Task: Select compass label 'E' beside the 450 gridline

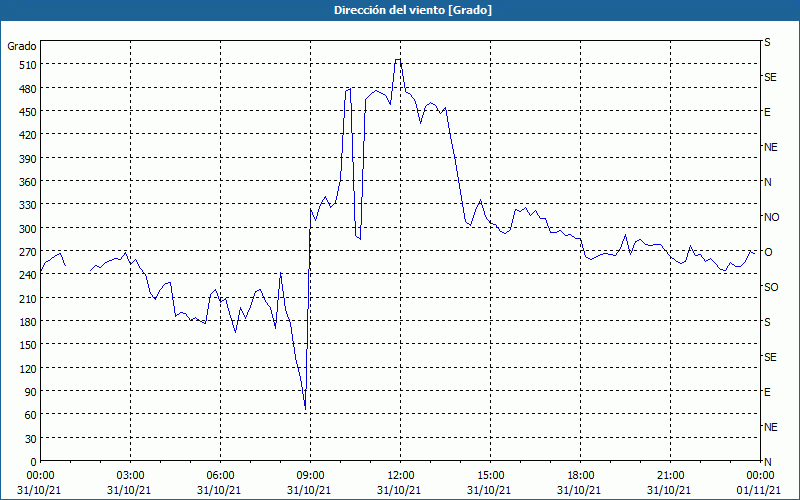Action: tap(767, 112)
